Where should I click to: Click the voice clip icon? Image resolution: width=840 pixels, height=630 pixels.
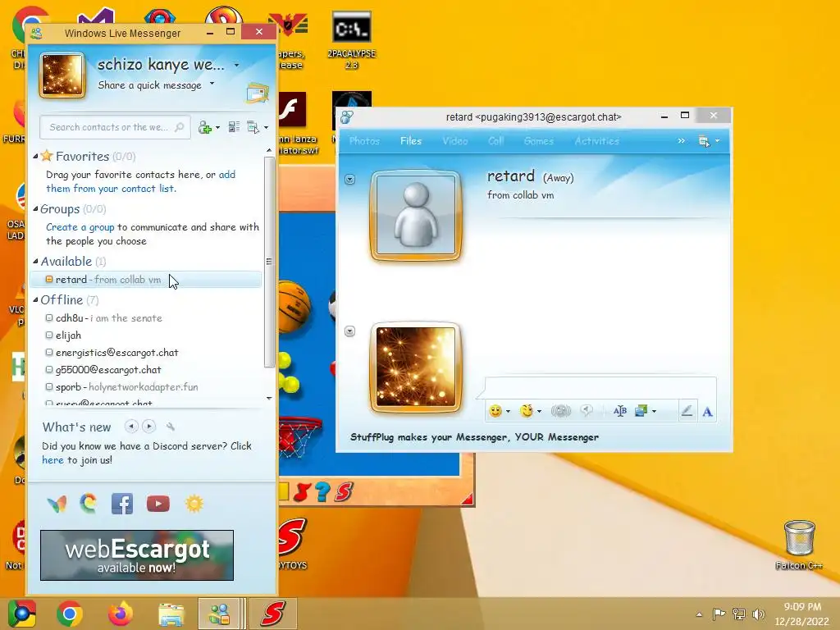tap(587, 411)
